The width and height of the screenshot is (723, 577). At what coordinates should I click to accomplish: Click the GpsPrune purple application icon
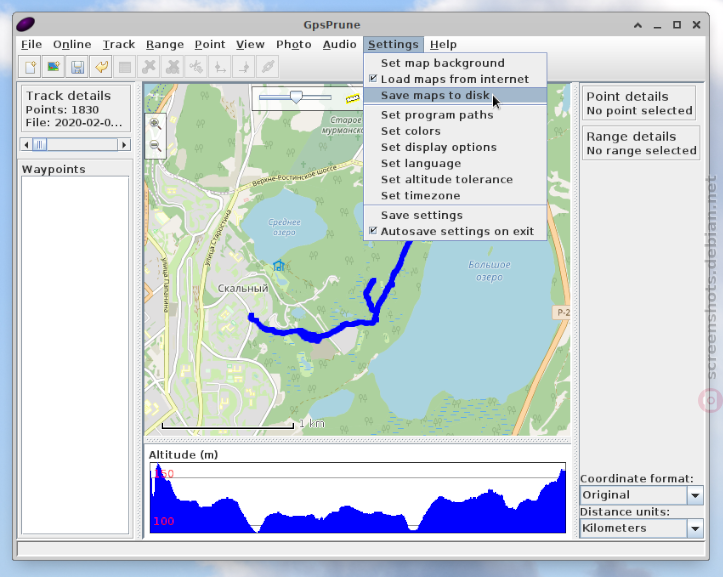tap(26, 24)
